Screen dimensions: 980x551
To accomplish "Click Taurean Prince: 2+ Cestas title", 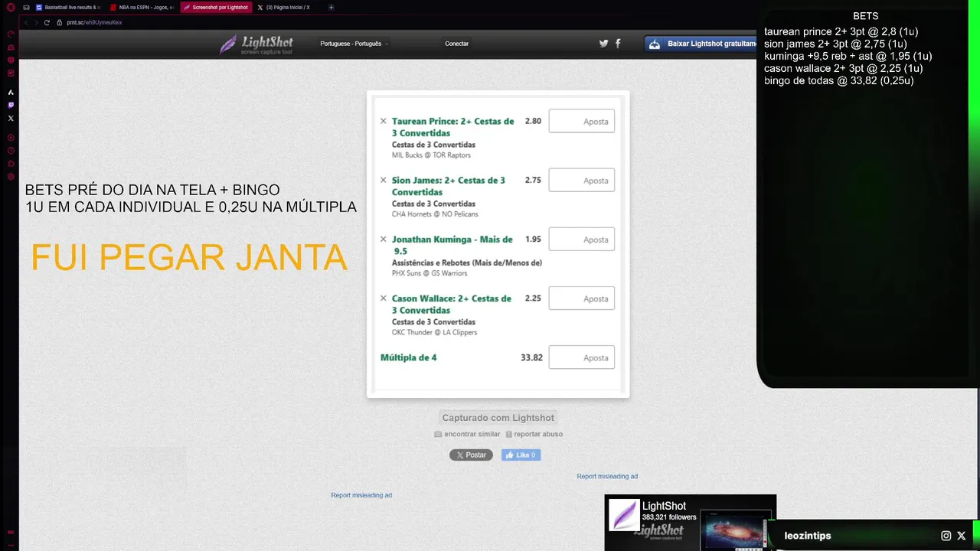I will coord(452,127).
